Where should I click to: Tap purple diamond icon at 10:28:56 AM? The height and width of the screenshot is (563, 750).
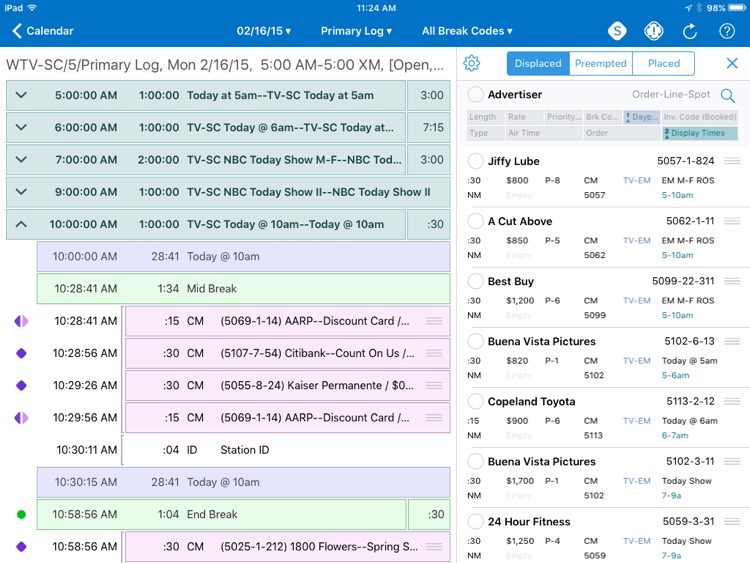[x=21, y=353]
